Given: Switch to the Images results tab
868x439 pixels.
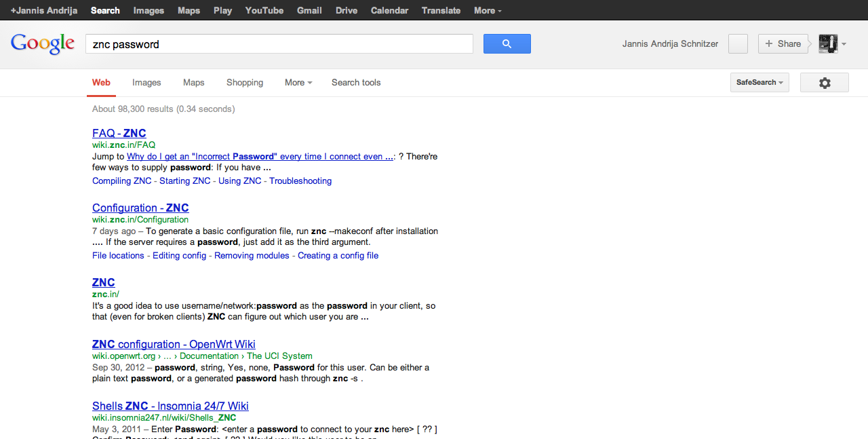Looking at the screenshot, I should pyautogui.click(x=146, y=83).
